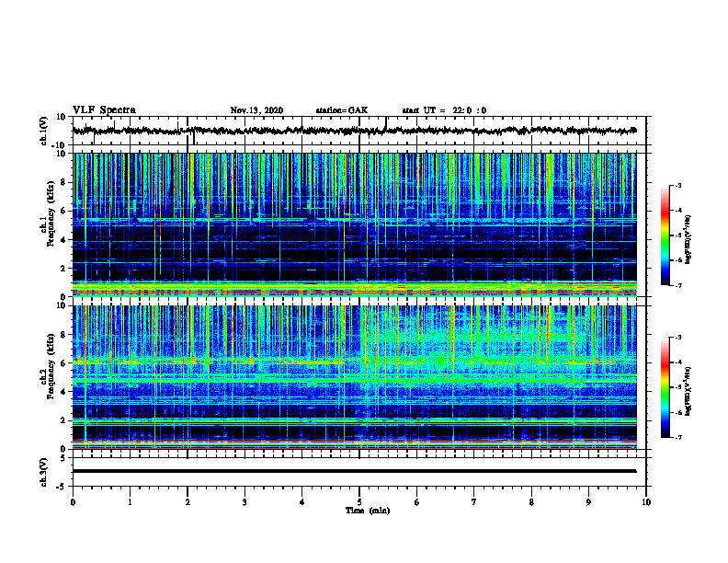
Task: Select the date label "Nov.13, 2020"
Action: point(256,110)
